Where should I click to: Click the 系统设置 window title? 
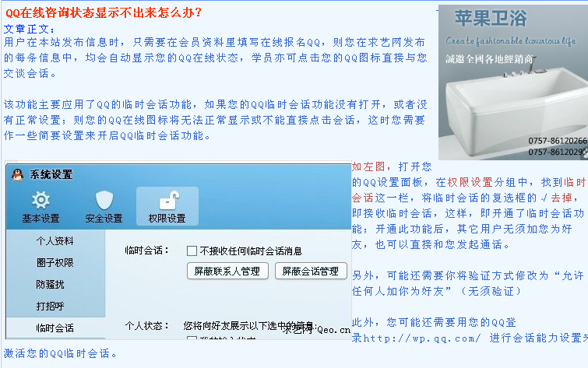[51, 174]
